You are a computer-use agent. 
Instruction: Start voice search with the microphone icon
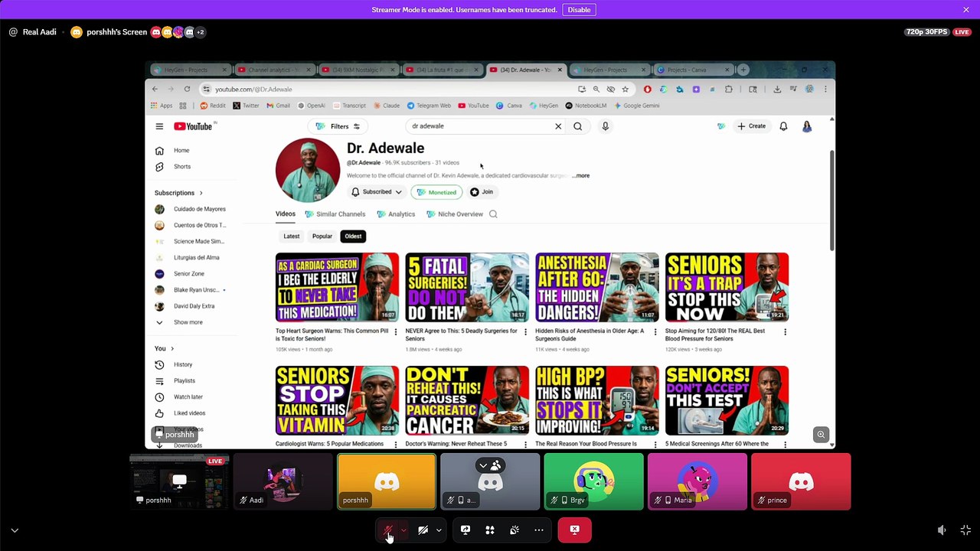(606, 126)
